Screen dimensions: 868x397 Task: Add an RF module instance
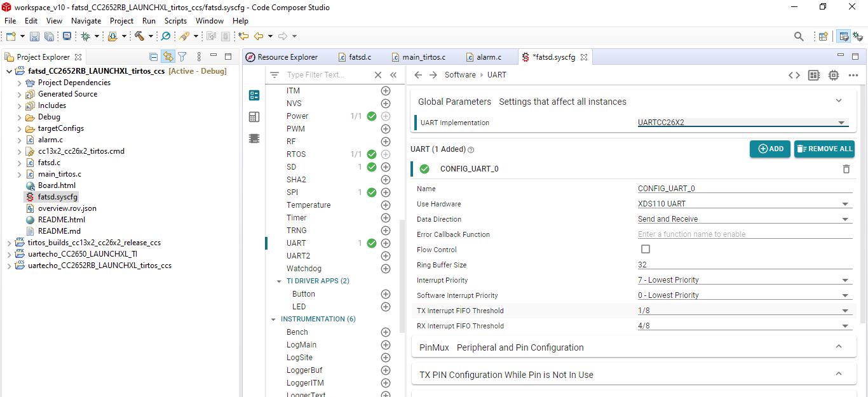pyautogui.click(x=385, y=142)
